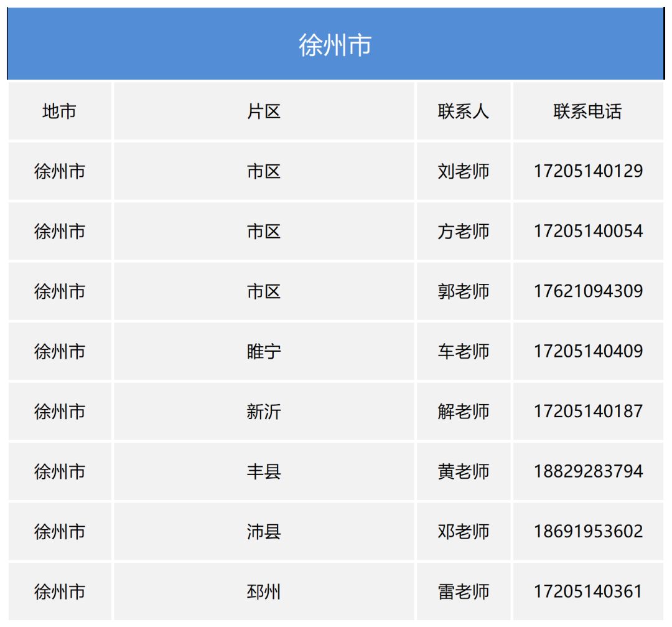Select contact 郭老师
This screenshot has width=672, height=627.
(x=464, y=291)
